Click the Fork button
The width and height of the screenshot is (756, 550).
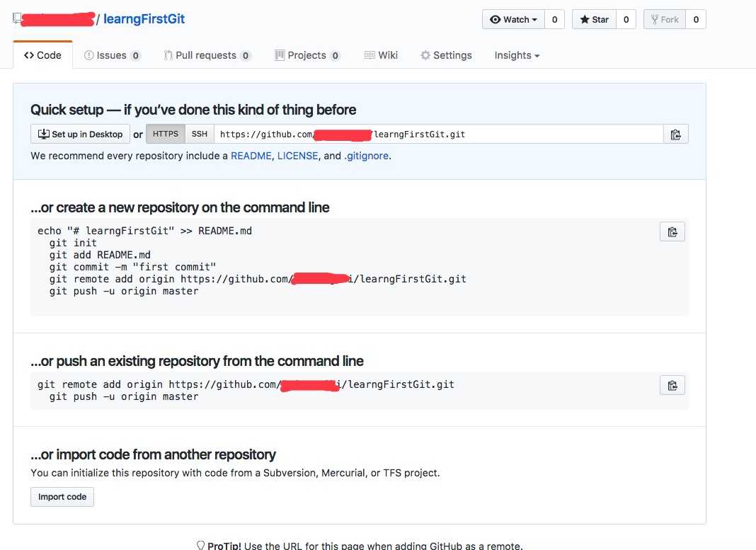pos(665,19)
